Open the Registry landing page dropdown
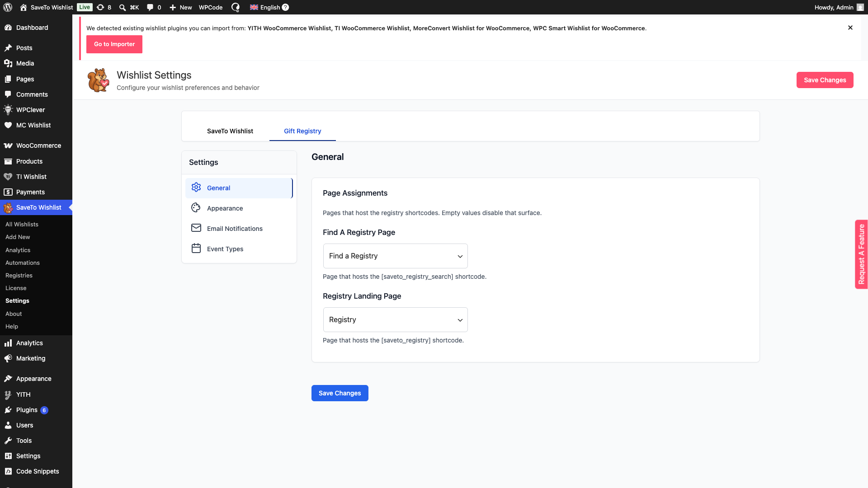 [x=396, y=320]
